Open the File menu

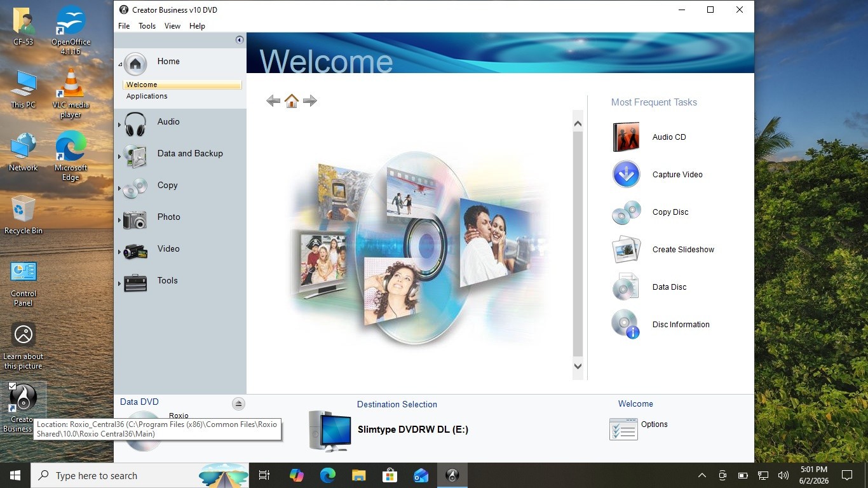[124, 26]
